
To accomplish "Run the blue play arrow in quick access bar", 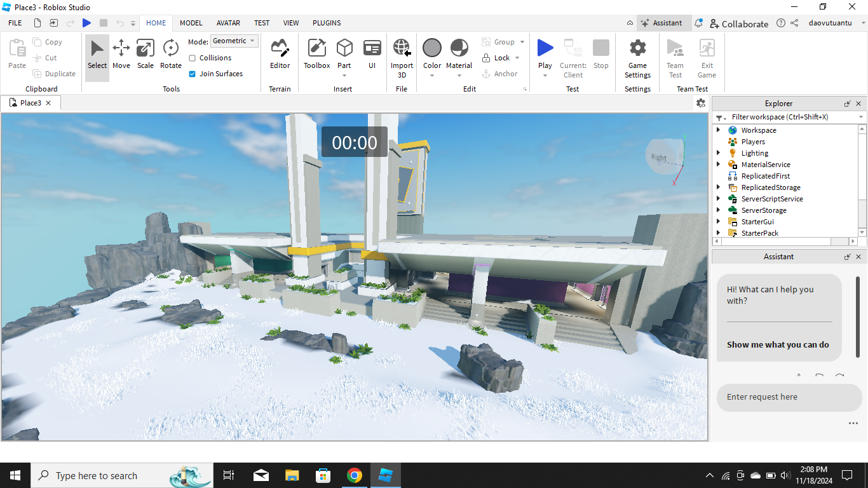I will coord(86,23).
